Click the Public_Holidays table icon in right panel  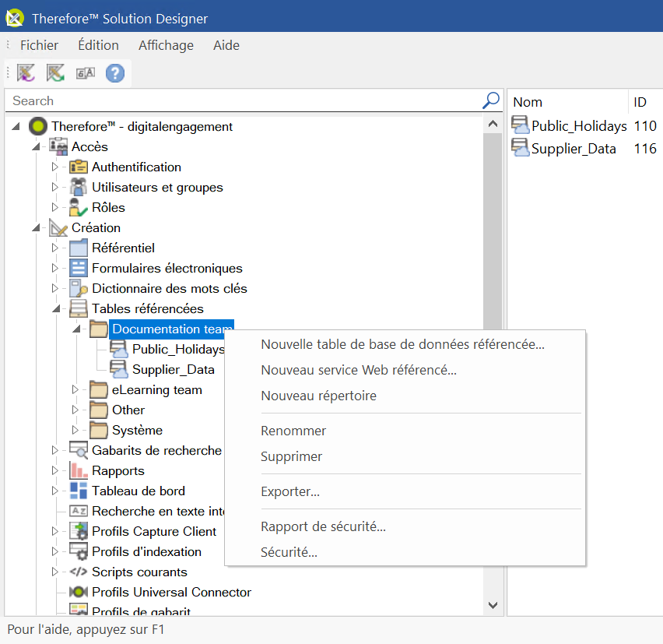(517, 125)
